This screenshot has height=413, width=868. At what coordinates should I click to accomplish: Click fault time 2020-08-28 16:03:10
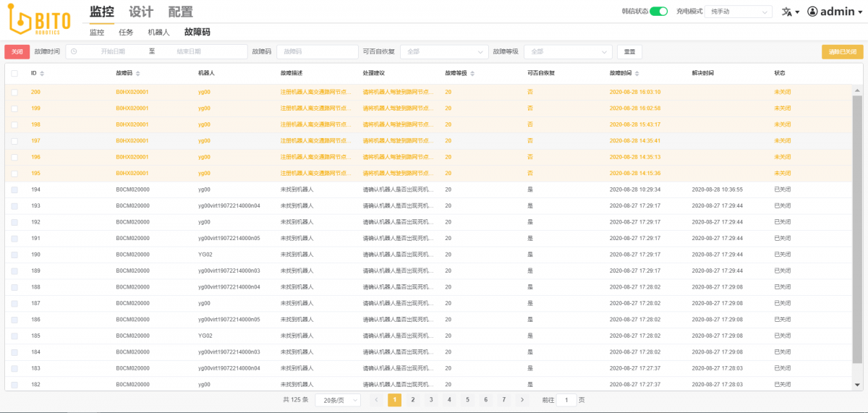pos(635,92)
